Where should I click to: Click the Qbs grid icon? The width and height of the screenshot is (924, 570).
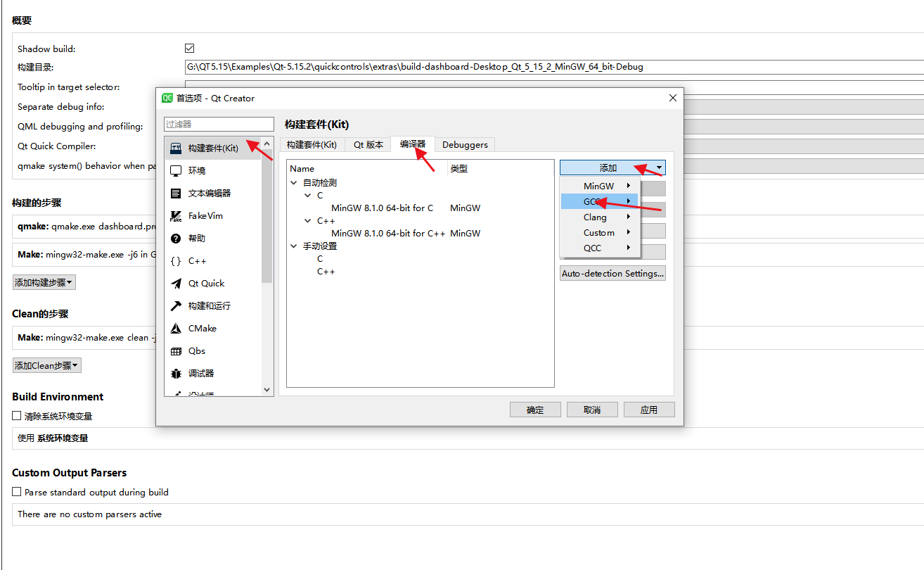tap(176, 351)
